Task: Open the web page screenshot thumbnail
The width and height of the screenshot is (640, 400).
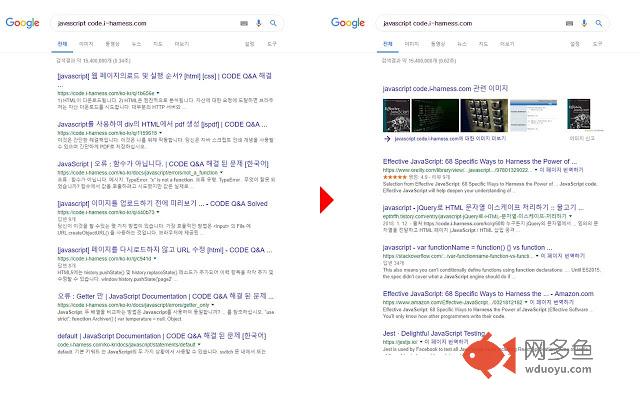Action: pos(533,115)
